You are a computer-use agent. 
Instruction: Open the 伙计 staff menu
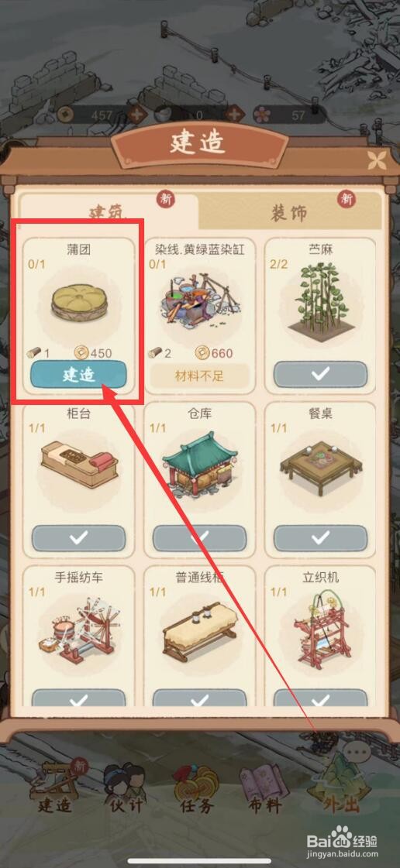(x=123, y=788)
